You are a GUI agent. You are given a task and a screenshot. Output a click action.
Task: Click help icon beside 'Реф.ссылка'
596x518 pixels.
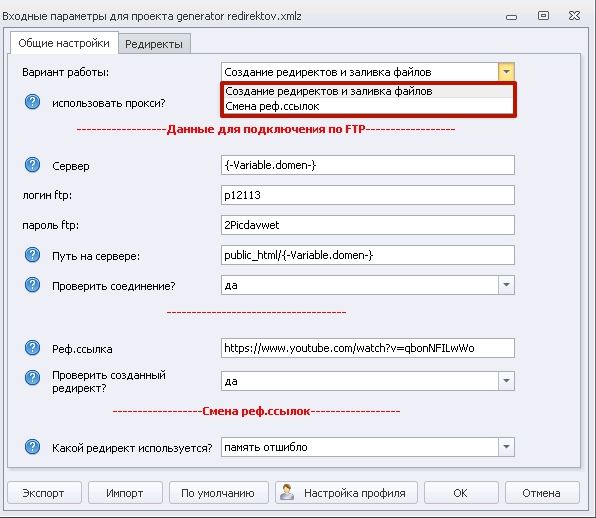pos(32,348)
